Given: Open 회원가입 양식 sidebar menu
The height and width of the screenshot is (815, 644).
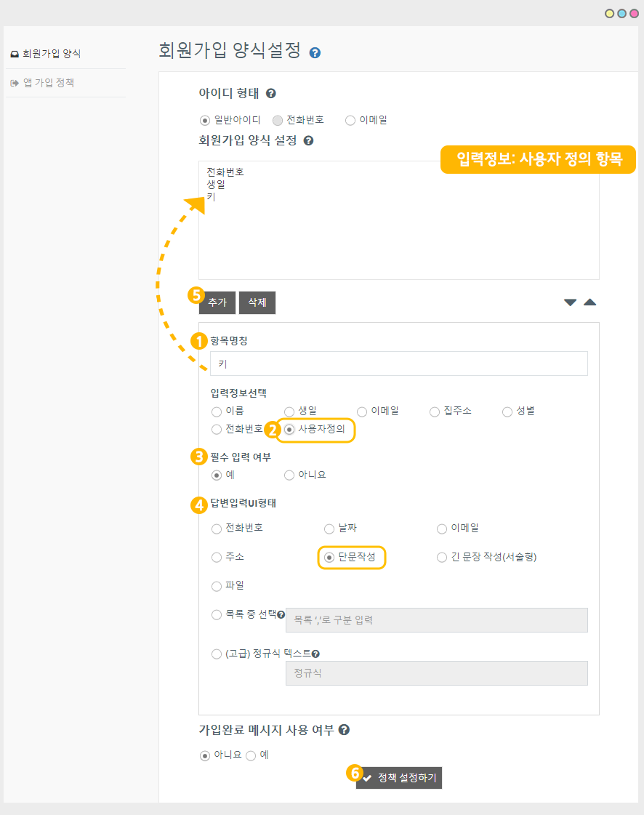Looking at the screenshot, I should [51, 54].
